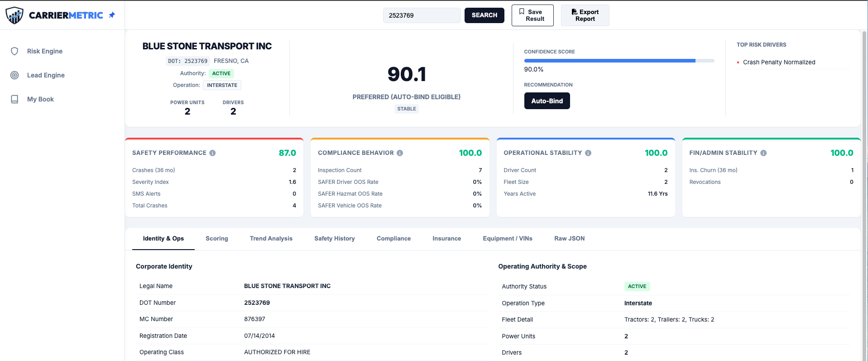Select the Identity & Ops tab

163,239
